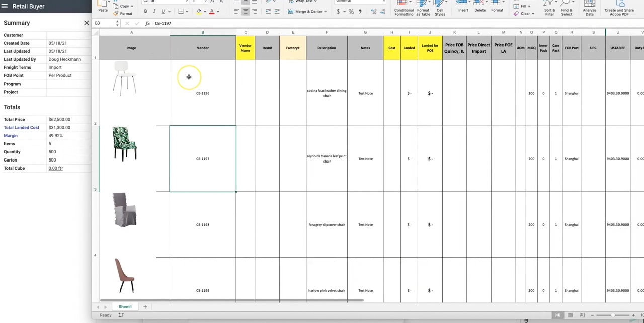This screenshot has height=323, width=644.
Task: Open the Total Cube 0.00 ft³ link
Action: click(55, 168)
